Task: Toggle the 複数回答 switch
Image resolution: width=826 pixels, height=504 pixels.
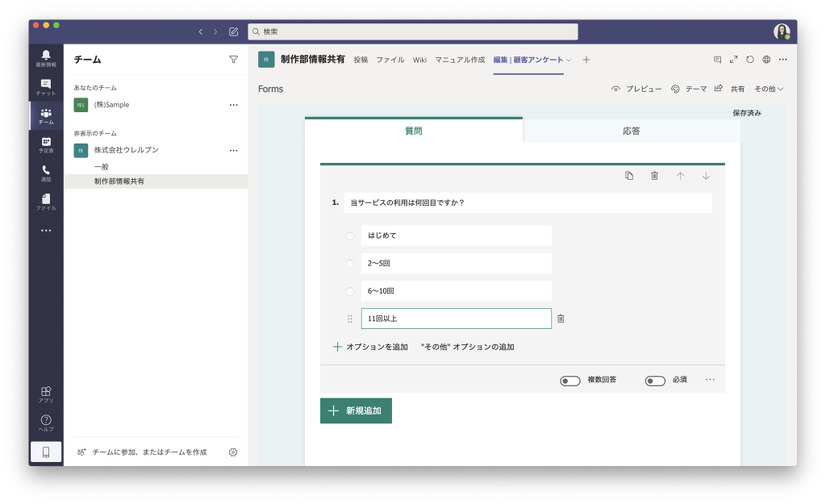Action: coord(570,381)
